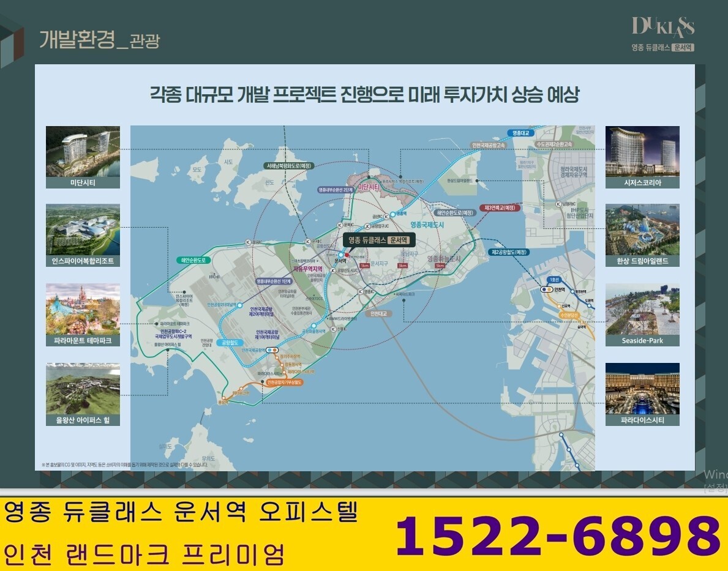The height and width of the screenshot is (571, 728).
Task: Click the 인천국제공항 제2여객터미널 label
Action: tap(261, 312)
